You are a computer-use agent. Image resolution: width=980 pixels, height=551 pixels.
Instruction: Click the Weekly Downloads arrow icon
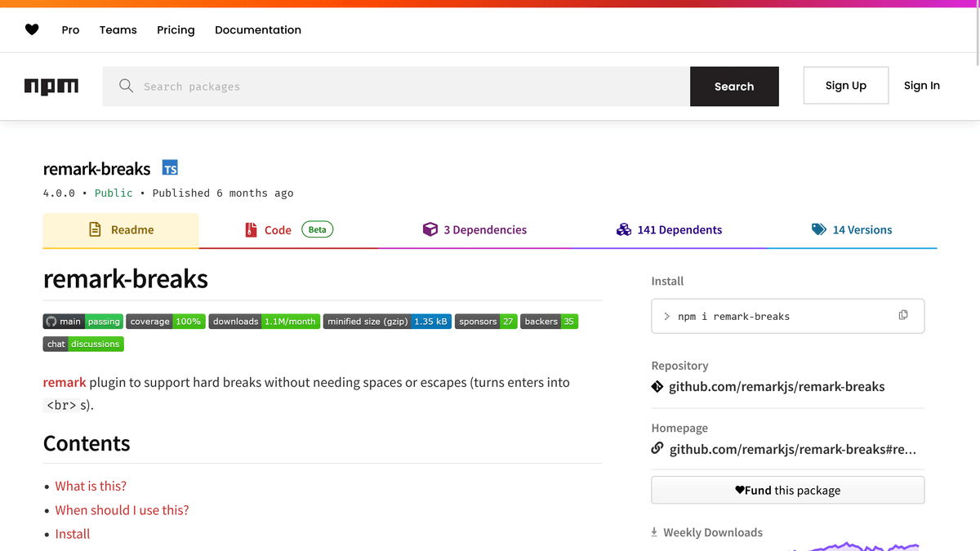point(654,532)
